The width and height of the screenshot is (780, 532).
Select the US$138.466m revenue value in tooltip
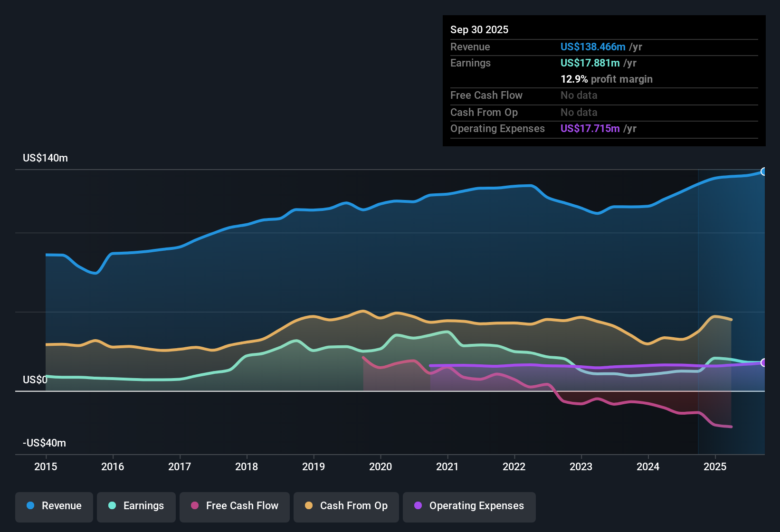[593, 47]
